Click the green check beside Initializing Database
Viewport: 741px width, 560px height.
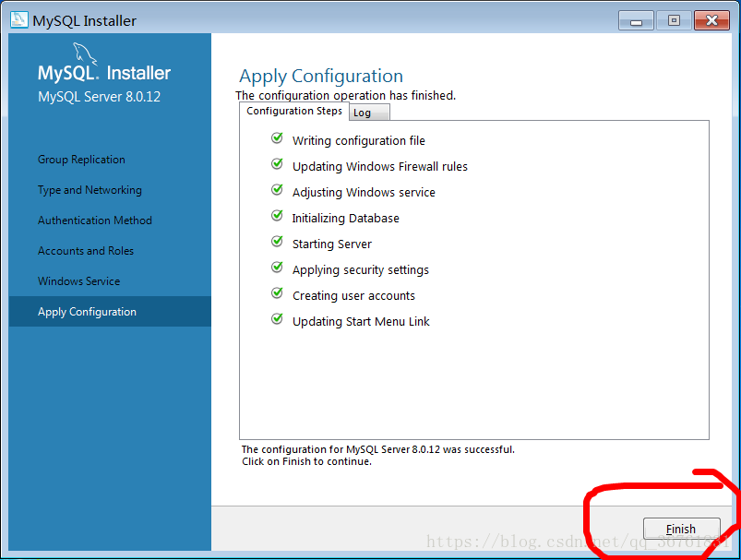click(x=278, y=216)
